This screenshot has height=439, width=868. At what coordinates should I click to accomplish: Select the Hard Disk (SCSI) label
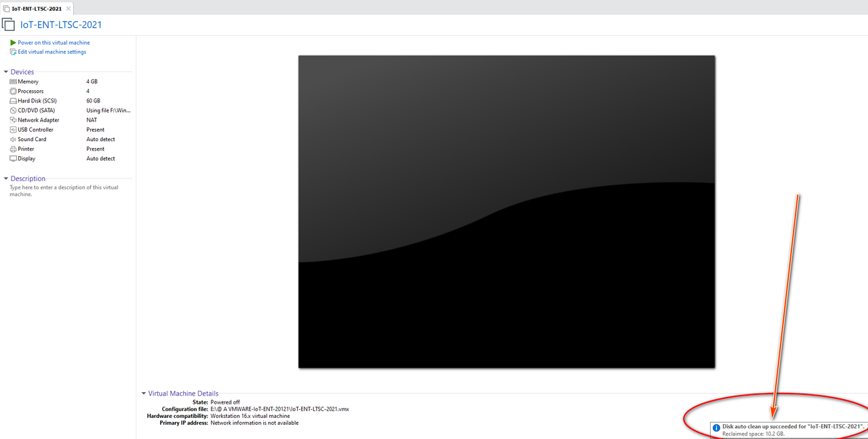pos(37,100)
